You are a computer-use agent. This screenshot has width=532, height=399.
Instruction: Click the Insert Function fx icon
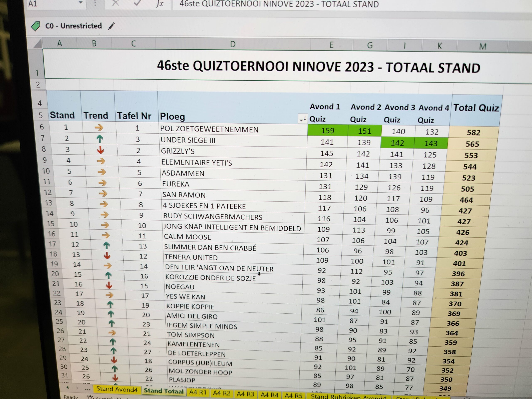point(160,4)
